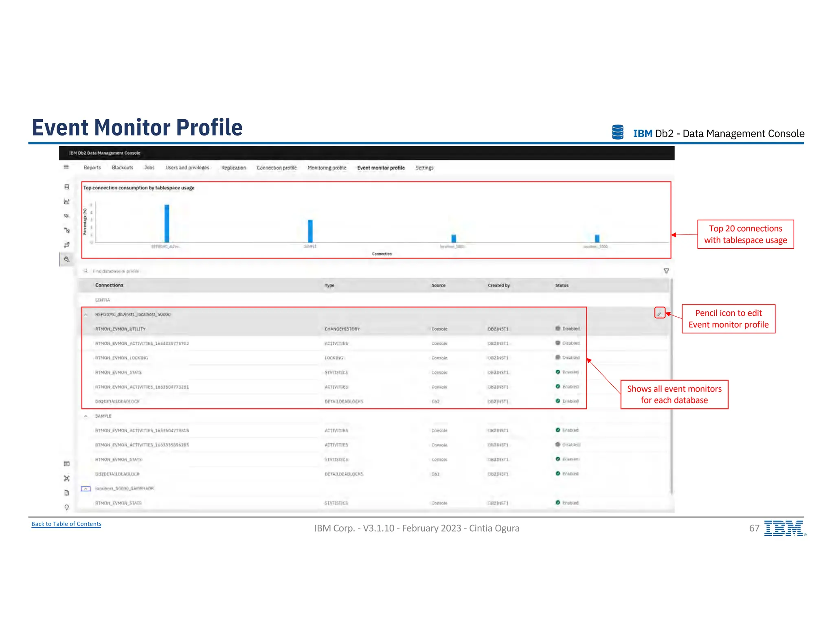Go to the Users and privileges tab
This screenshot has width=834, height=644.
click(x=187, y=168)
